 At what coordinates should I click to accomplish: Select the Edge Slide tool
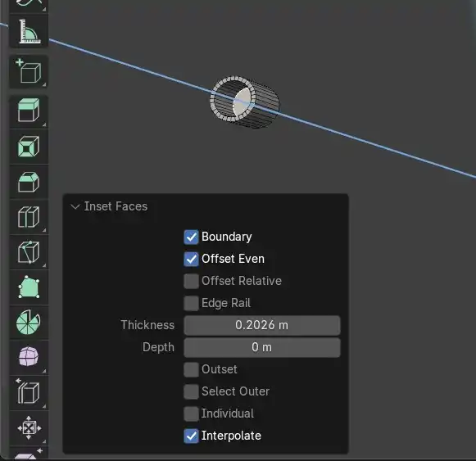point(29,393)
